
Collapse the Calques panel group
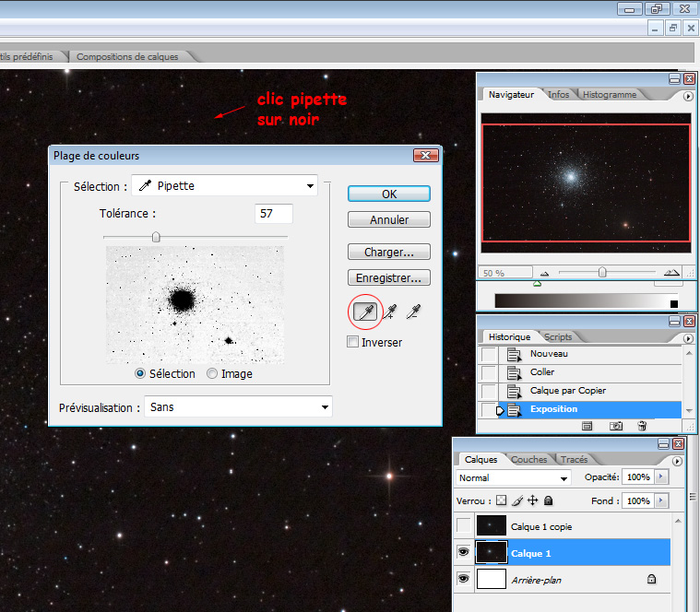pyautogui.click(x=663, y=444)
